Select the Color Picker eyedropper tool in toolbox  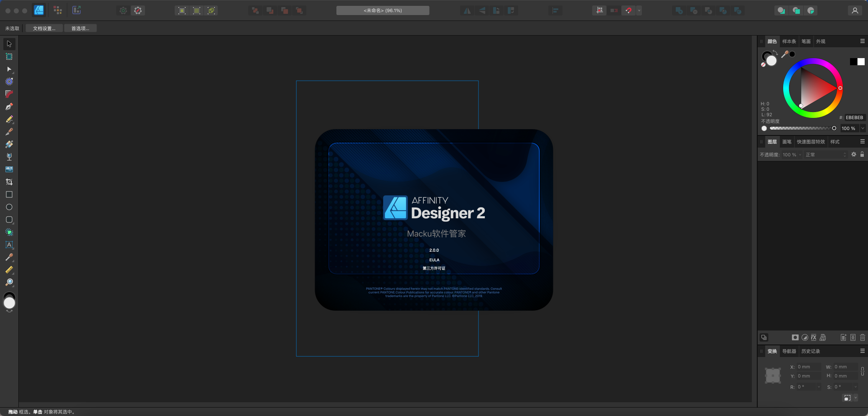[9, 257]
